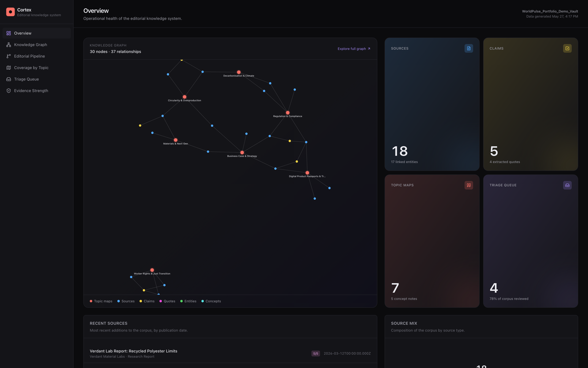Image resolution: width=588 pixels, height=368 pixels.
Task: Click the WorldPulse_Portfolio_Demo_Vault label
Action: (x=550, y=11)
